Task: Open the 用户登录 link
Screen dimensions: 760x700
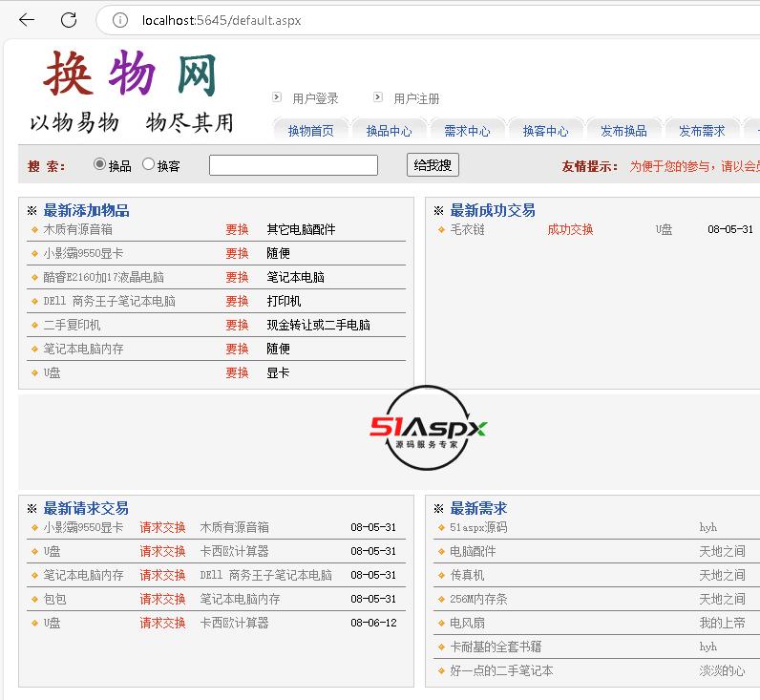Action: tap(315, 98)
